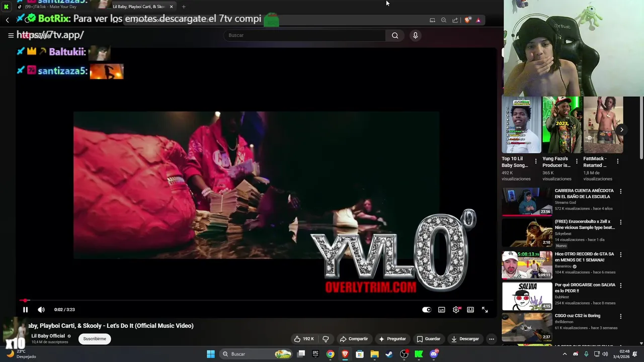Open Task View from the taskbar
Image resolution: width=644 pixels, height=362 pixels.
[x=301, y=354]
